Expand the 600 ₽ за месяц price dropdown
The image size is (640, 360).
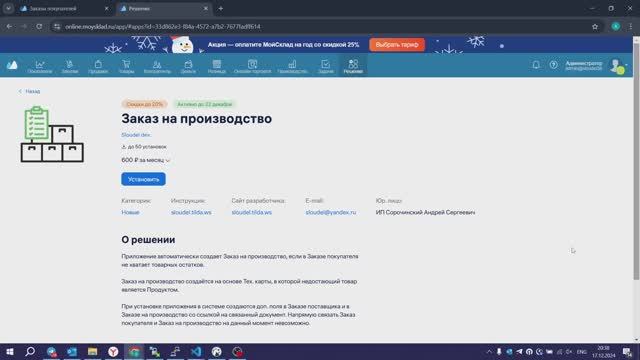coord(146,160)
